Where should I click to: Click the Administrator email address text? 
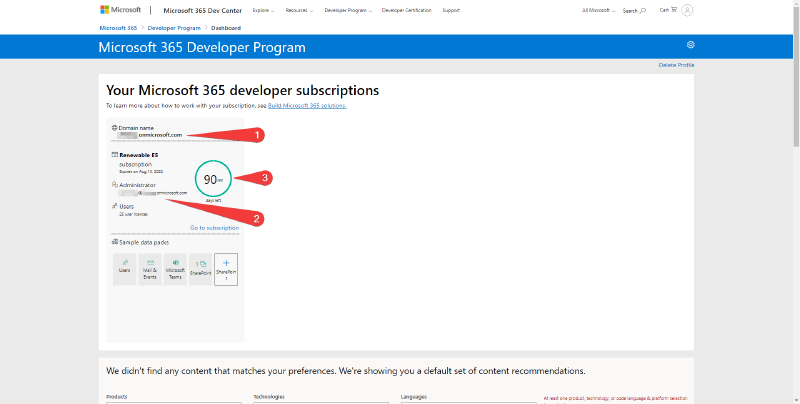(x=153, y=193)
